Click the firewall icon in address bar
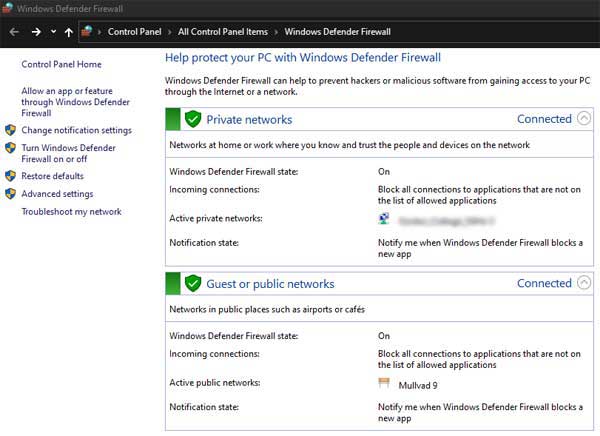This screenshot has width=600, height=436. 87,31
